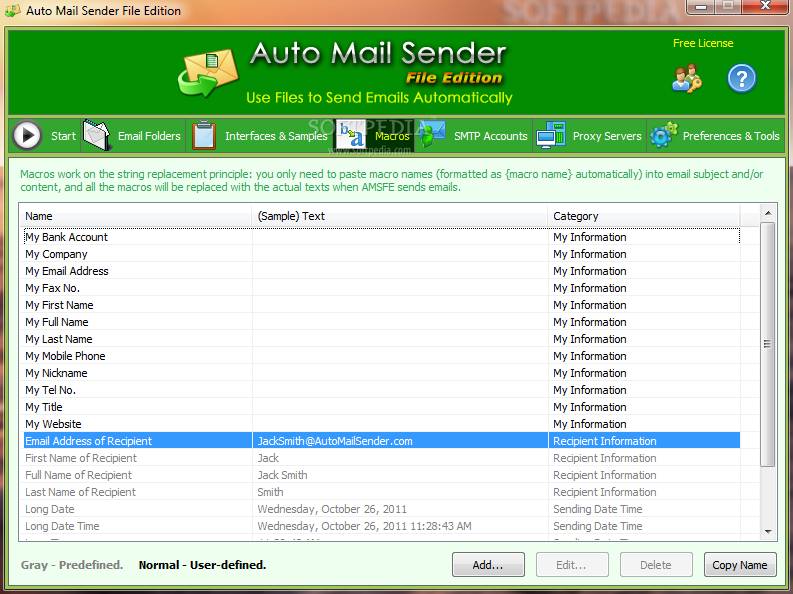Select the Long Date macro row
The height and width of the screenshot is (594, 793).
click(x=382, y=509)
